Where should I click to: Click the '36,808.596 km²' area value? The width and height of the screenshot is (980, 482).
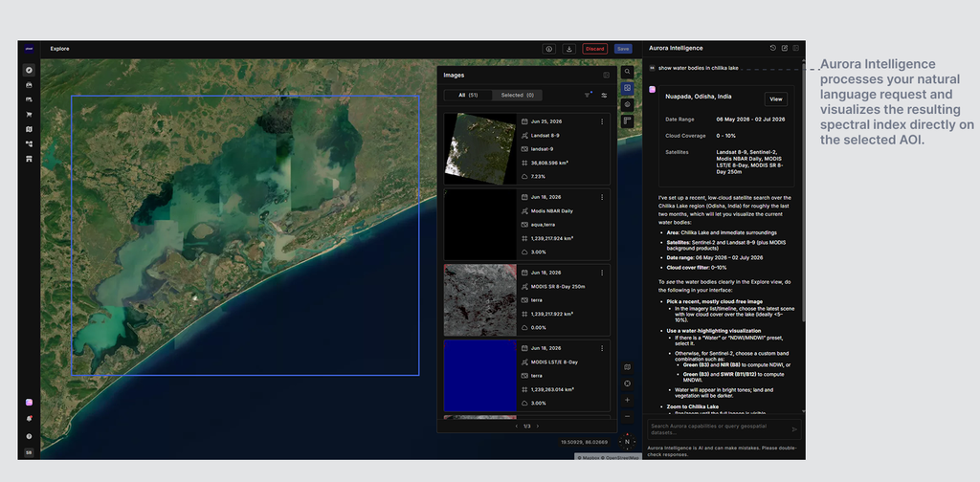point(549,163)
